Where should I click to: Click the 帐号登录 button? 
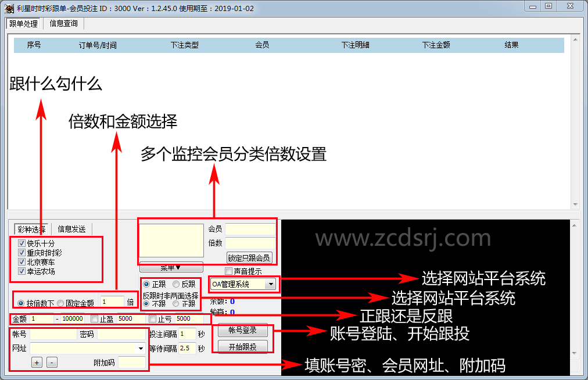243,331
